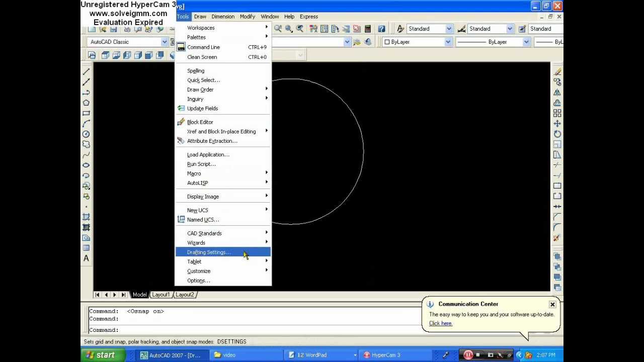Click the Help question mark icon

(381, 29)
